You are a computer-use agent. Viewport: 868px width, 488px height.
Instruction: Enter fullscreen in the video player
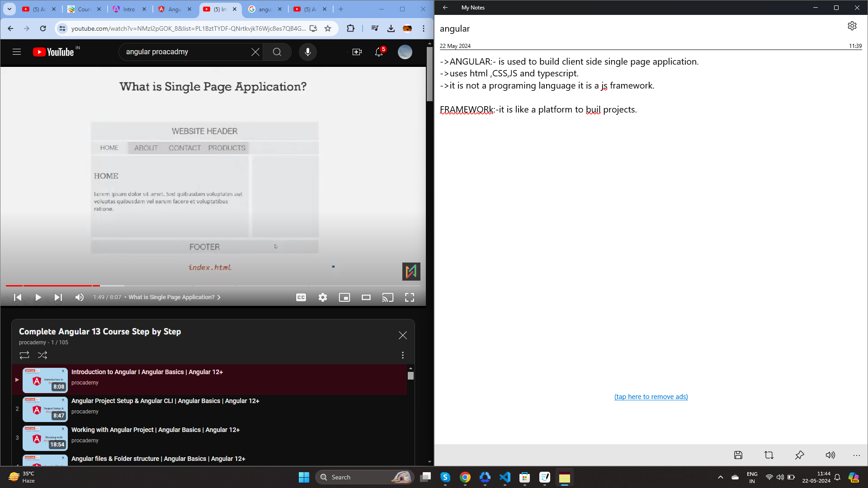(409, 297)
